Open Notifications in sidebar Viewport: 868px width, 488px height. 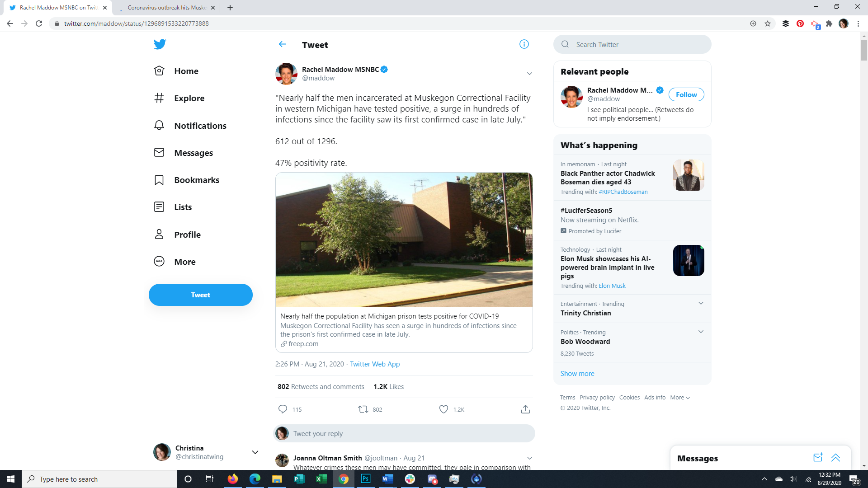[200, 126]
